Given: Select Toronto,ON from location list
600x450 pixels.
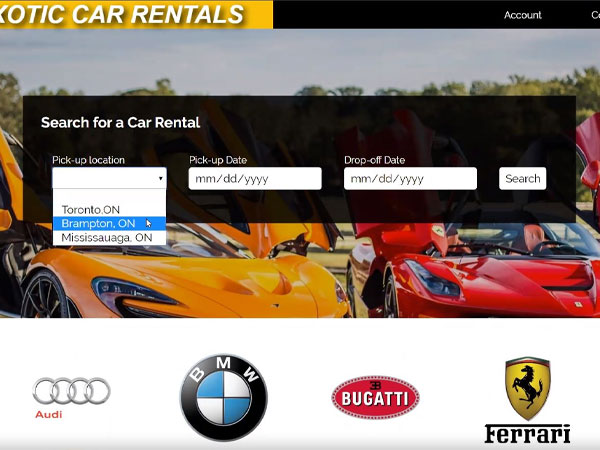Looking at the screenshot, I should click(x=109, y=210).
